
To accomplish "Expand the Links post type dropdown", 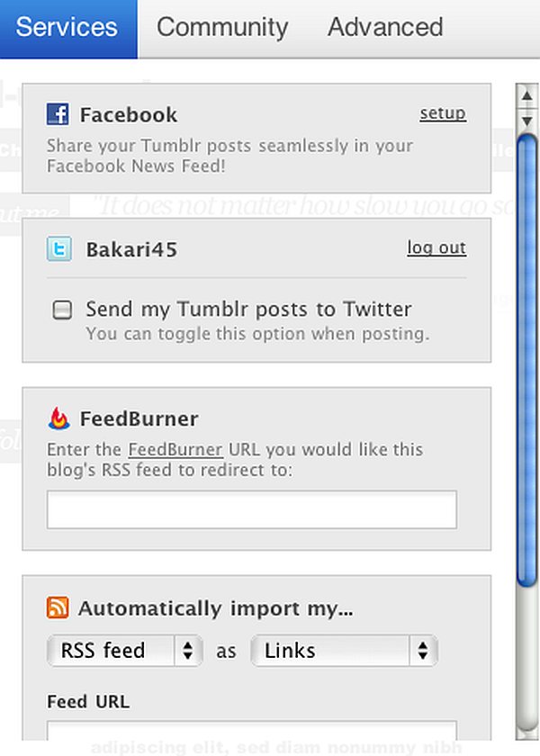I will [x=344, y=650].
